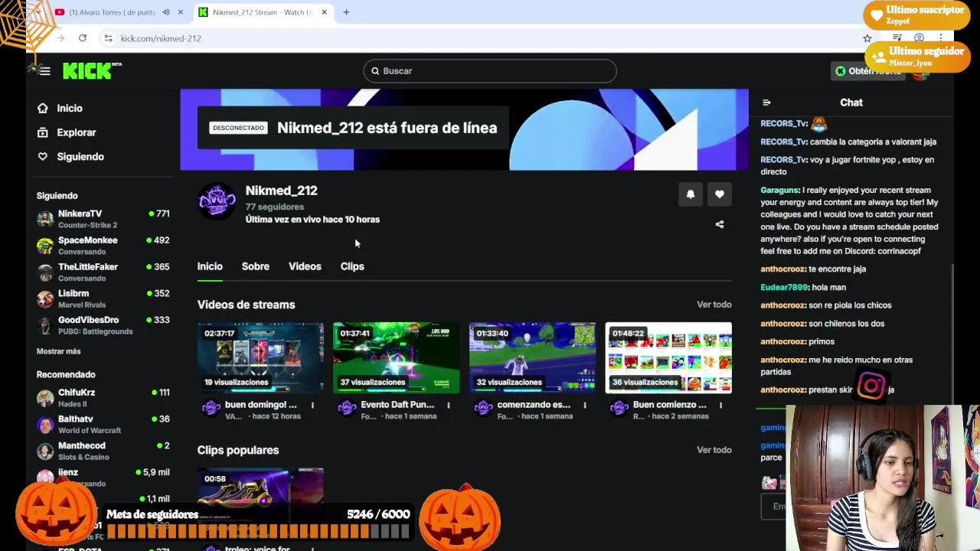The height and width of the screenshot is (551, 980).
Task: Close the Nikmed_212 Stream browser tab
Action: point(324,12)
